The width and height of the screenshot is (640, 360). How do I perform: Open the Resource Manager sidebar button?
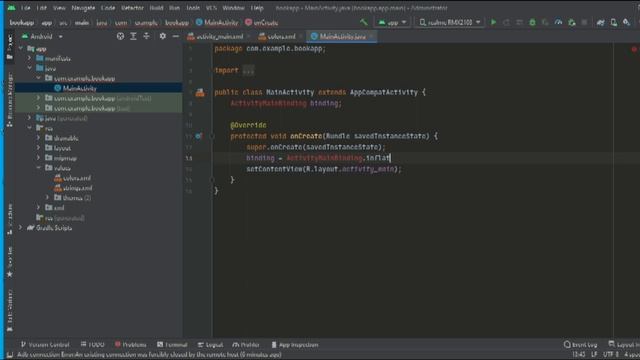point(10,100)
